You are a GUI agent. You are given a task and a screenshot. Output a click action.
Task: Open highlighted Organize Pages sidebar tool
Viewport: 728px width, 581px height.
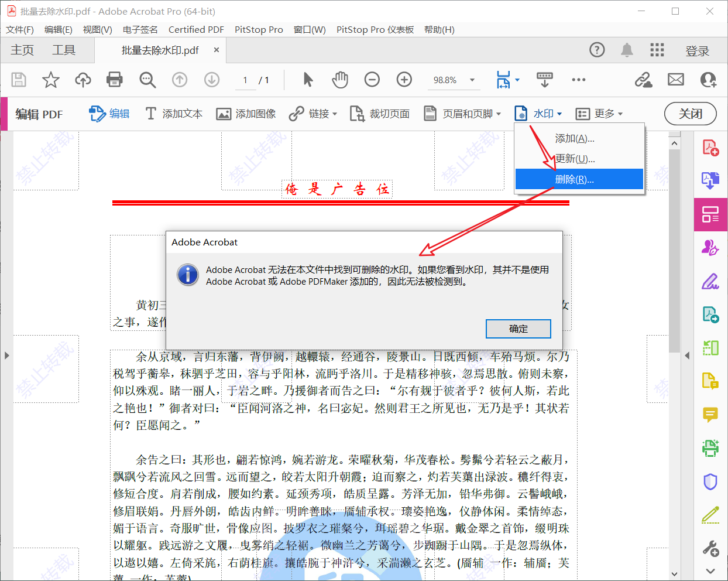coord(710,214)
